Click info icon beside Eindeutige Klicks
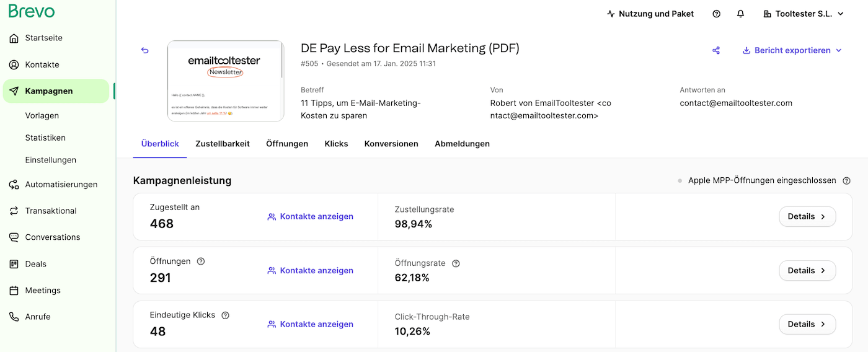The height and width of the screenshot is (352, 868). [x=226, y=315]
